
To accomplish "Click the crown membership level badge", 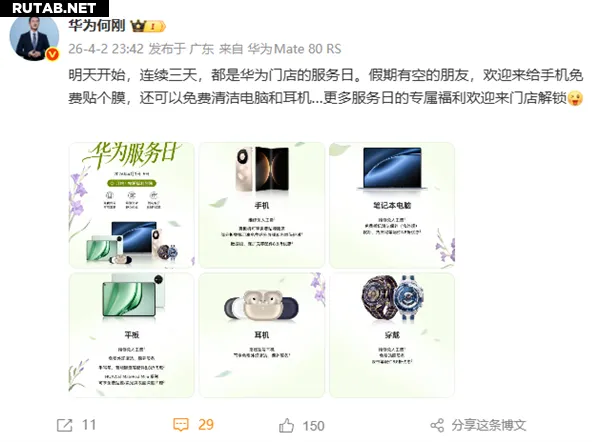I will (x=148, y=26).
